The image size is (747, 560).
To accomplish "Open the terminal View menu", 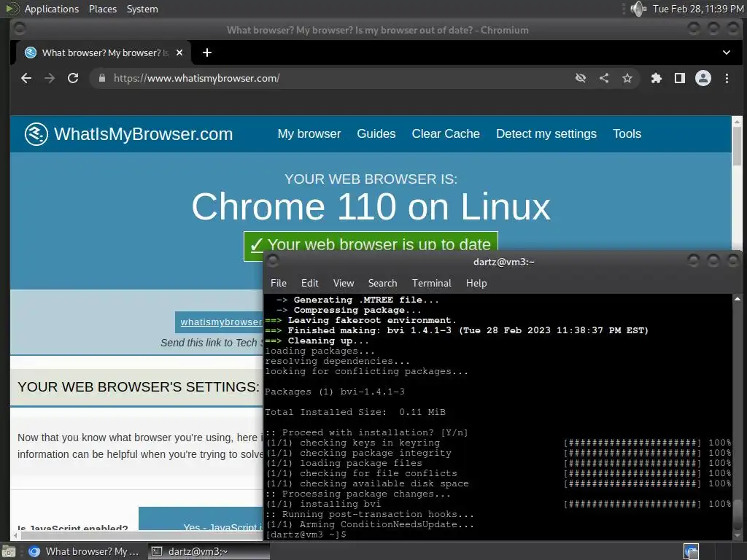I will [344, 283].
